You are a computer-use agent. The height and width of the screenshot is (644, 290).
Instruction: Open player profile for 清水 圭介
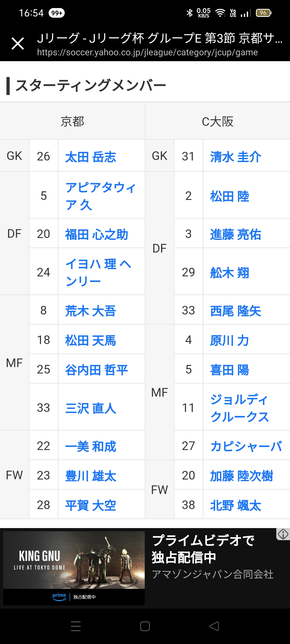(x=235, y=157)
